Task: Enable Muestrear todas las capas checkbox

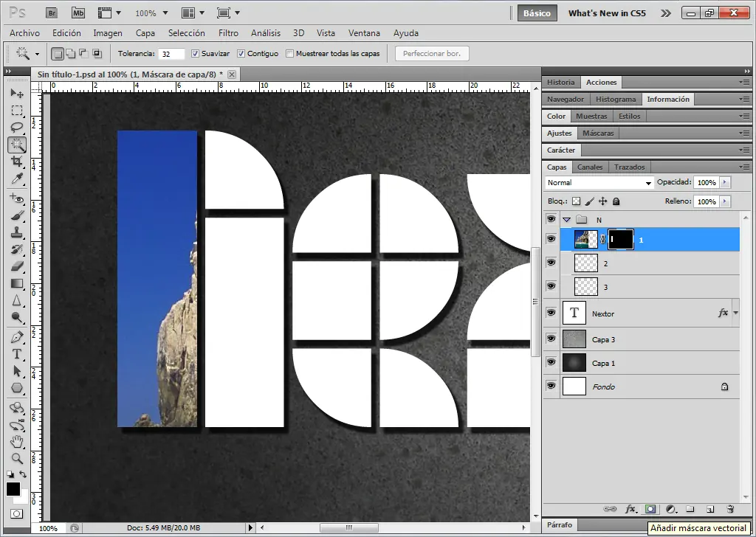Action: [x=290, y=54]
